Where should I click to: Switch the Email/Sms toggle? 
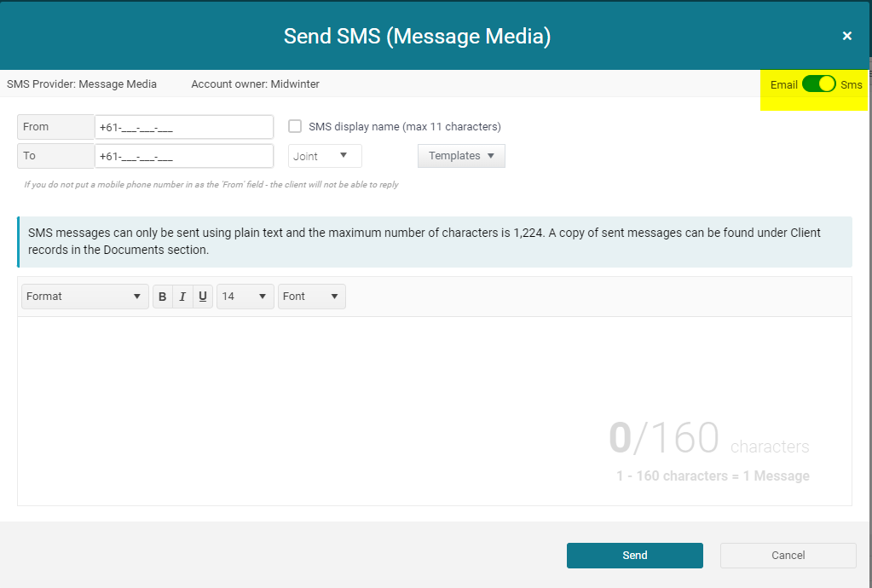coord(818,84)
